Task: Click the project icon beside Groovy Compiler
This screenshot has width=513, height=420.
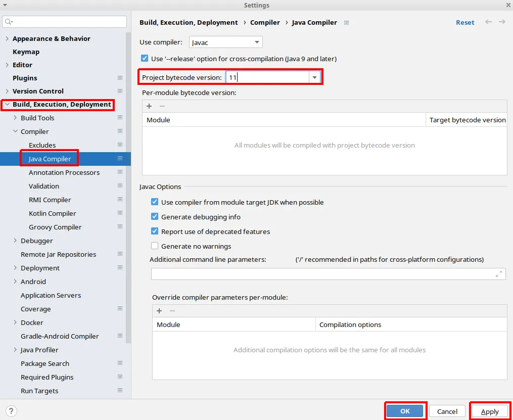Action: click(120, 227)
